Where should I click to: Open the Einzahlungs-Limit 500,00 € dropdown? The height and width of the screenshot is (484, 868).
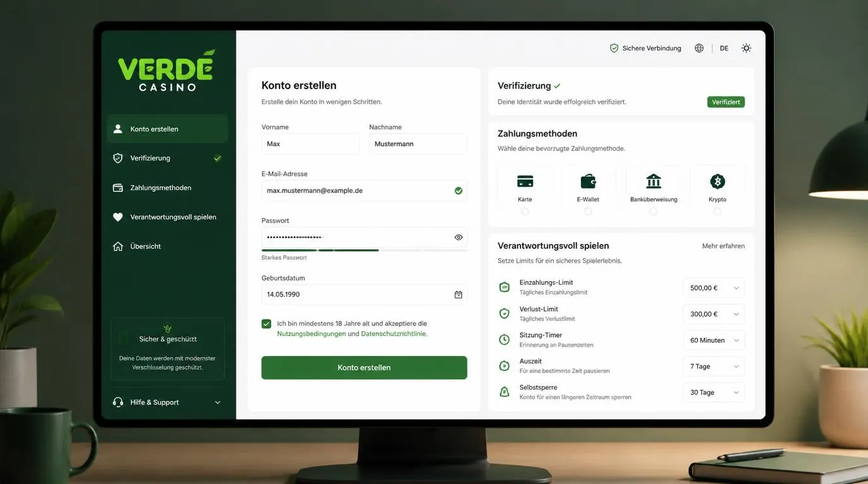tap(714, 288)
